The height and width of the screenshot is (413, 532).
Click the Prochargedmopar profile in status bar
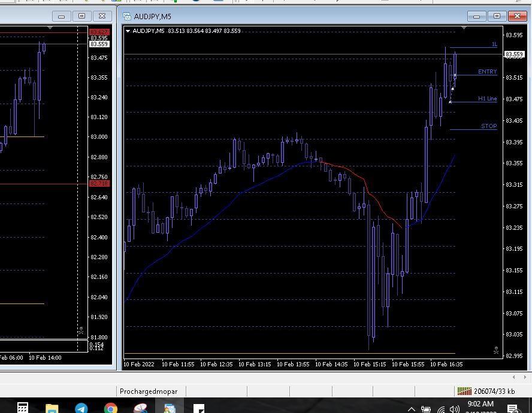[149, 391]
